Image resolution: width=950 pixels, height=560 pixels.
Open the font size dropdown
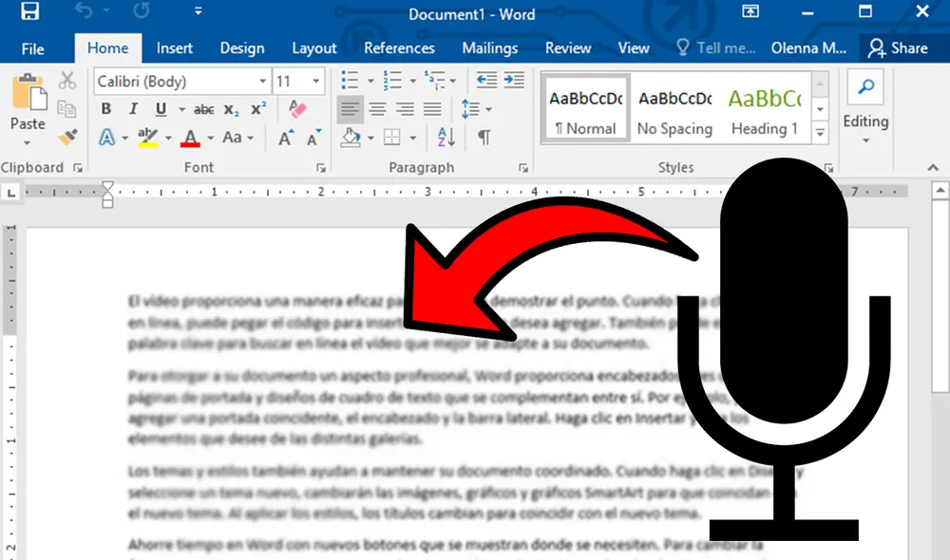coord(316,81)
